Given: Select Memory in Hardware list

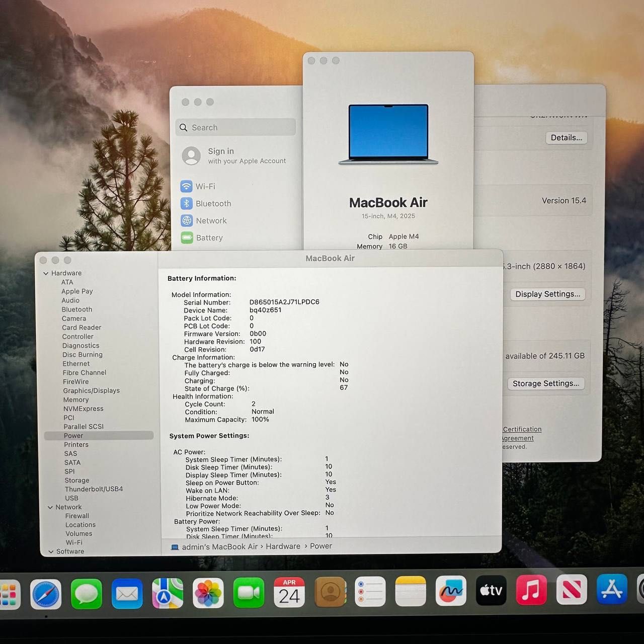Looking at the screenshot, I should (75, 399).
